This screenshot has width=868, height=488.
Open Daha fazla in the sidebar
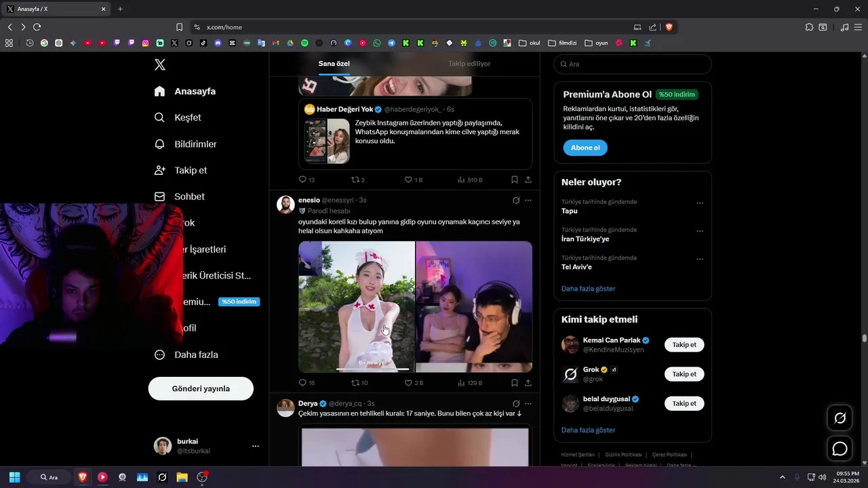coord(186,354)
